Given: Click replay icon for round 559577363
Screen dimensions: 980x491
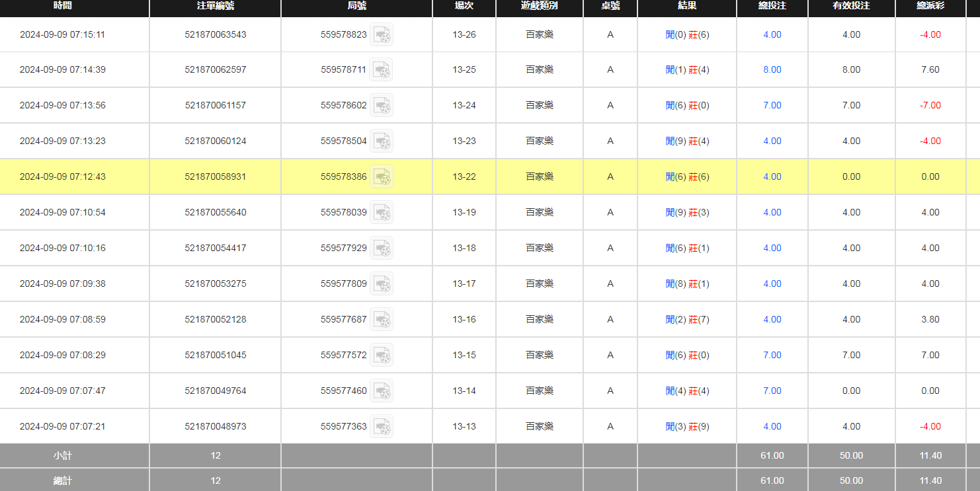Looking at the screenshot, I should click(381, 426).
